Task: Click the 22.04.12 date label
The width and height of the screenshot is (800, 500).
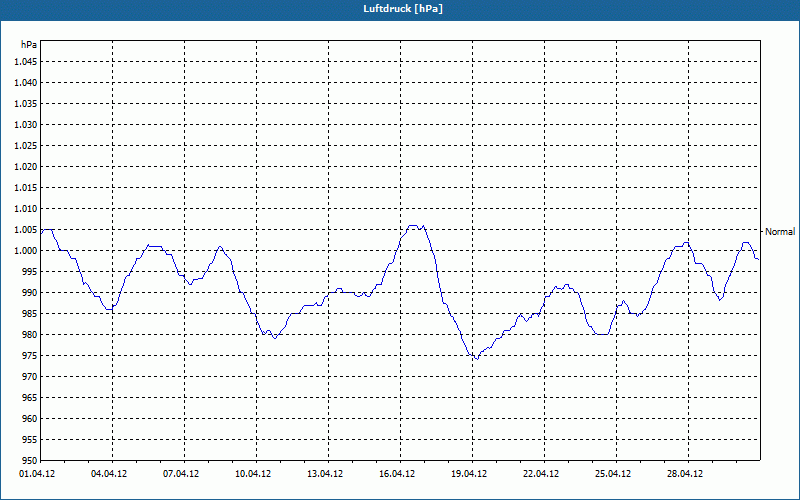Action: (x=541, y=474)
